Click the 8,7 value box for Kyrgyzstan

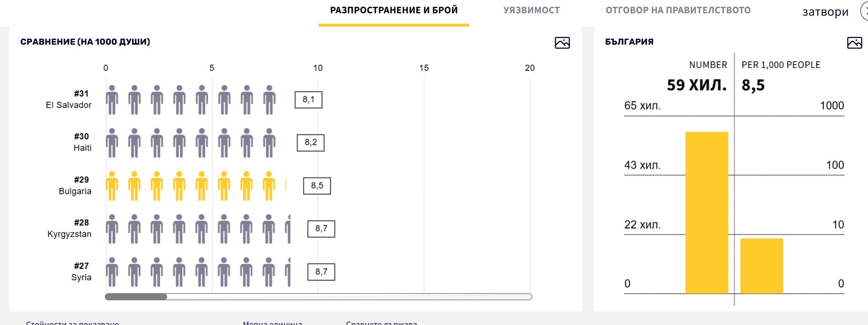[321, 229]
